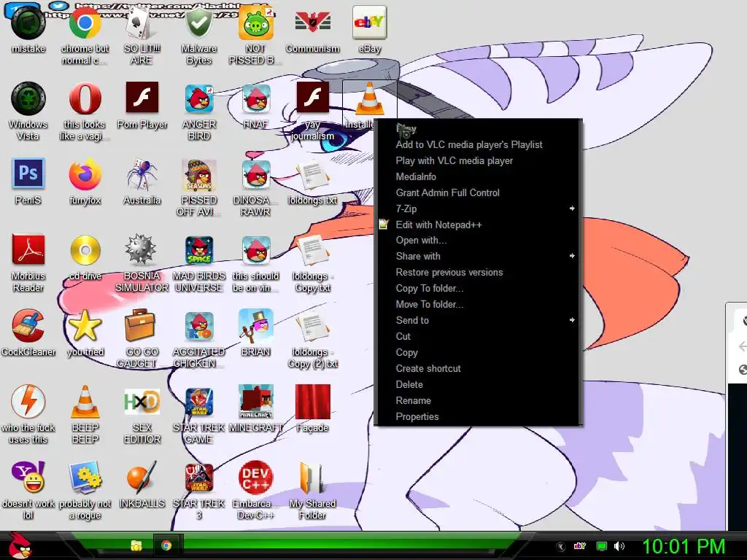Click the 'doesn't work lol' Yahoo icon
Screen dimensions: 747x560
point(28,477)
